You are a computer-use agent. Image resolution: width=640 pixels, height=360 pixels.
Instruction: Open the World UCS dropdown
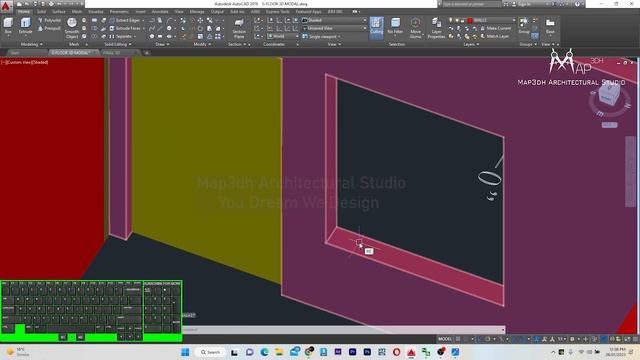coord(283,36)
